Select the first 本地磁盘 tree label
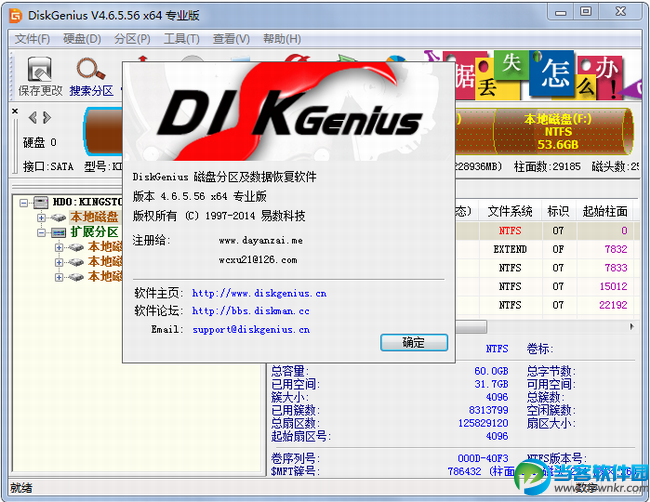 [x=95, y=217]
